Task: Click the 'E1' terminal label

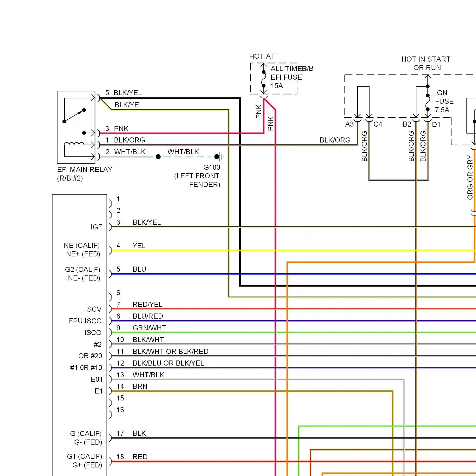Action: pyautogui.click(x=99, y=391)
